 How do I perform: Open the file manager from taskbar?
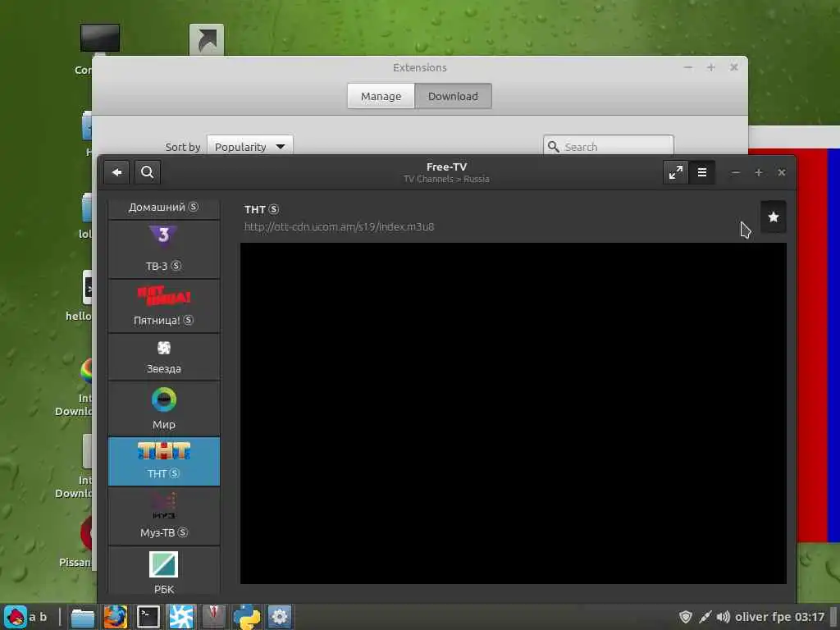pyautogui.click(x=83, y=617)
